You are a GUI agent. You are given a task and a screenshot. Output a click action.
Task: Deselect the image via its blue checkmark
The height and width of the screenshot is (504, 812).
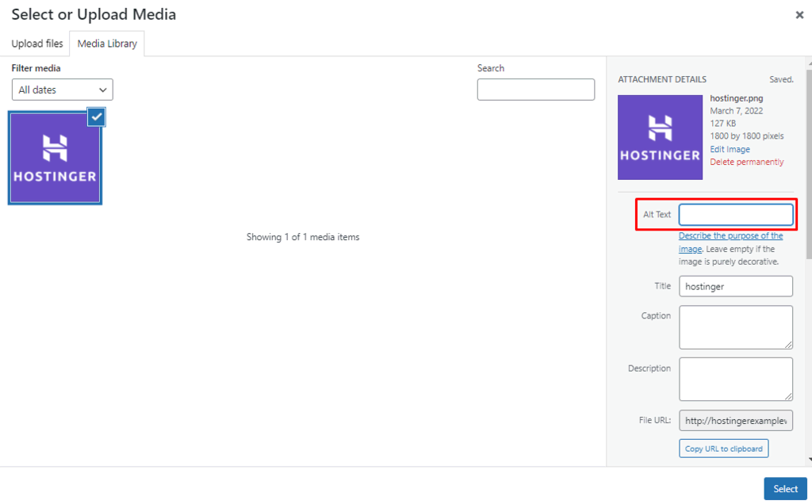point(97,116)
